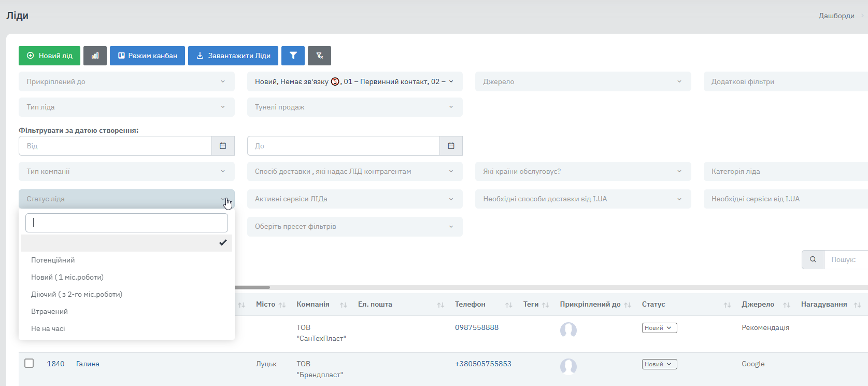Choose 'Втрачений' status option
The height and width of the screenshot is (386, 868).
[x=126, y=311]
